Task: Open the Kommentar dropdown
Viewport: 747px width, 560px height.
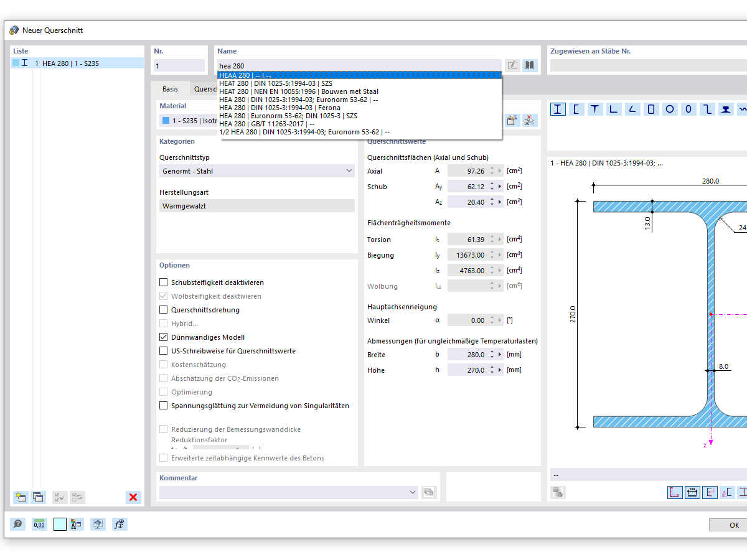Action: (x=289, y=492)
